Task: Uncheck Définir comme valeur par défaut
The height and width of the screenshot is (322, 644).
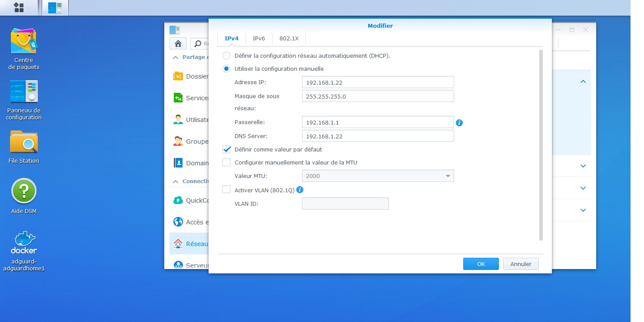Action: coord(226,149)
